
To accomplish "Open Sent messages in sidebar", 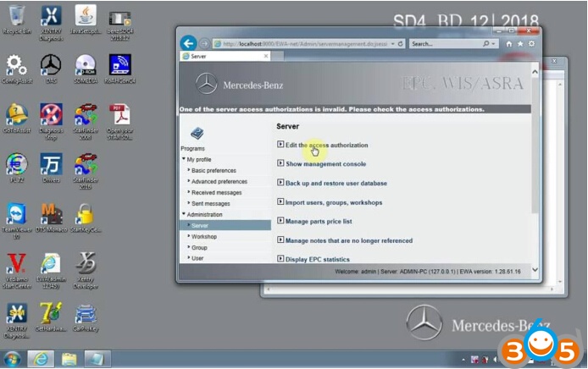I will tap(211, 203).
